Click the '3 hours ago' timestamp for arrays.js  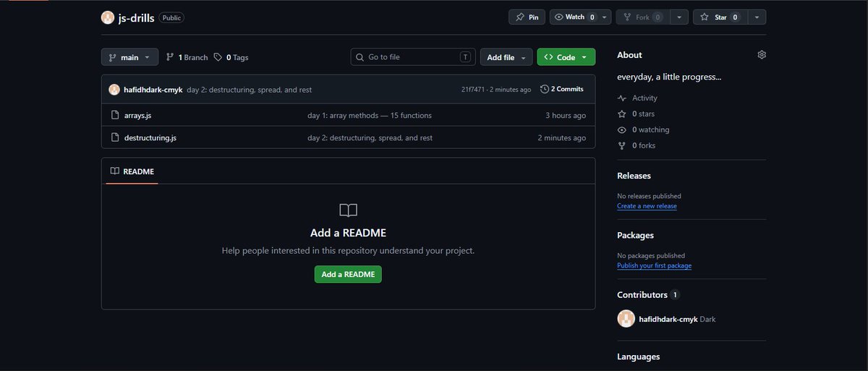point(566,116)
